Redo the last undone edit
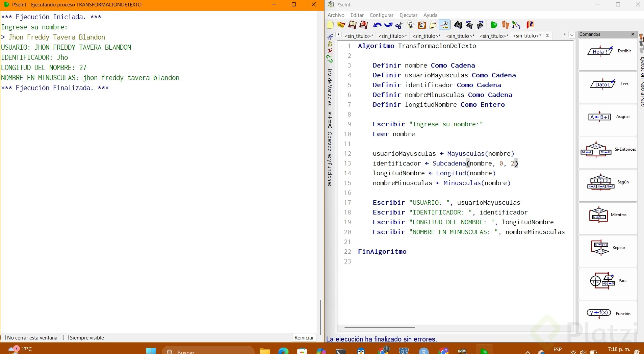This screenshot has height=354, width=644. pos(388,25)
